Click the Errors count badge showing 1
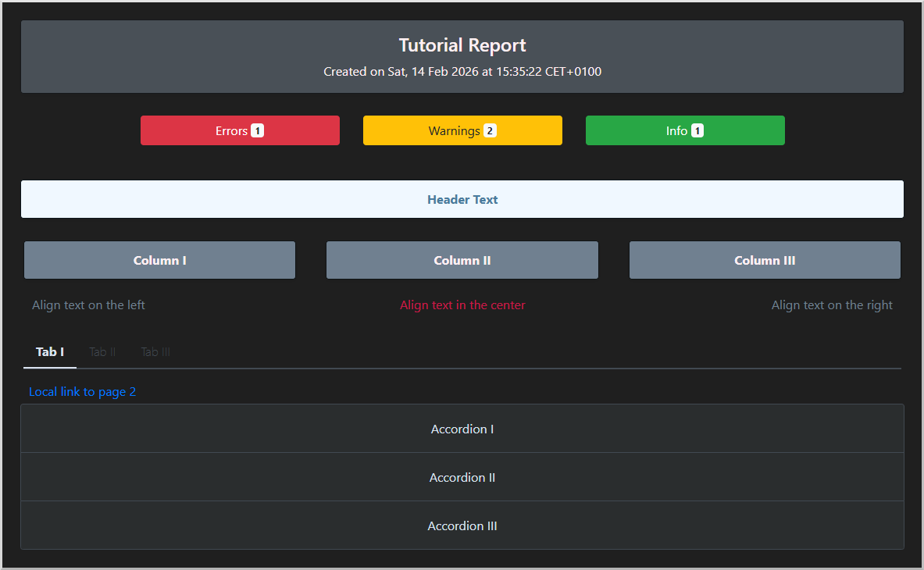 tap(258, 130)
